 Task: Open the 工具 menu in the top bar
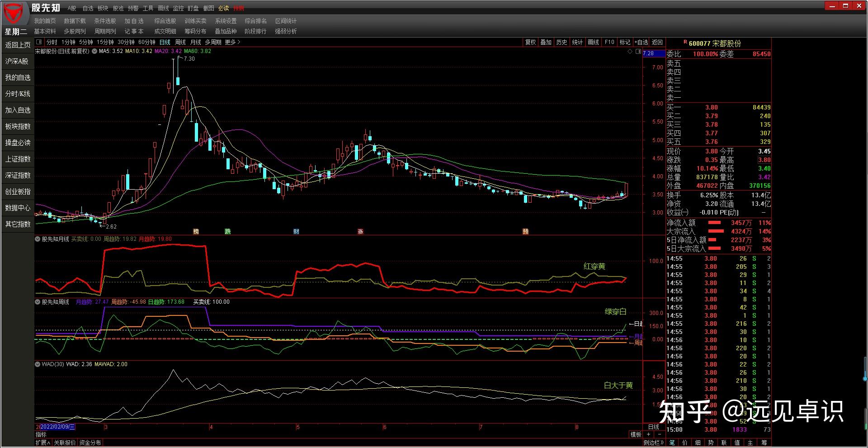148,8
